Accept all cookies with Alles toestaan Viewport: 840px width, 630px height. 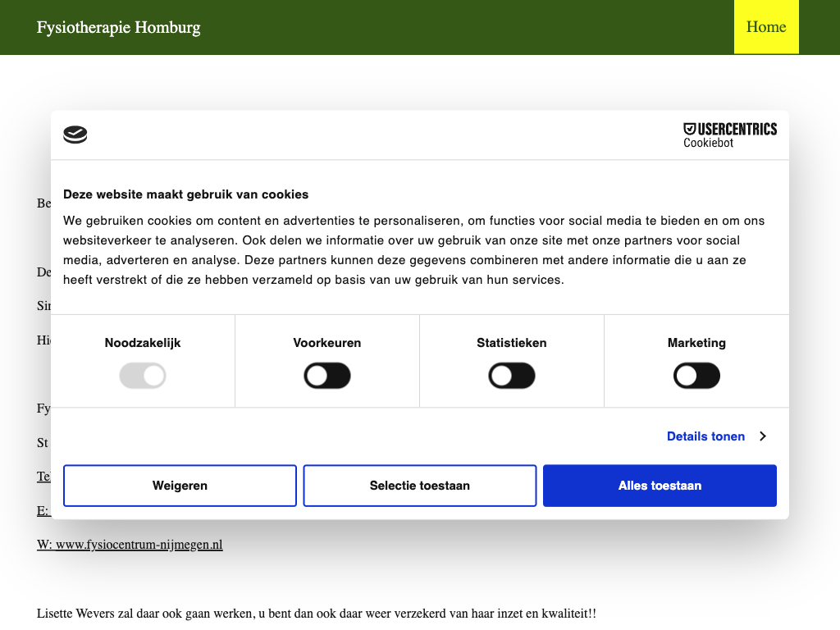[x=660, y=486]
